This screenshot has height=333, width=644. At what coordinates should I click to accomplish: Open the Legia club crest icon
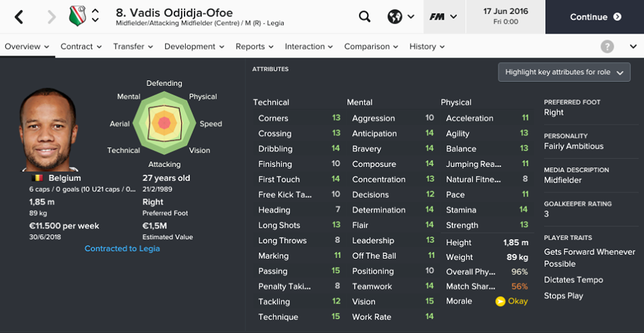(x=77, y=16)
